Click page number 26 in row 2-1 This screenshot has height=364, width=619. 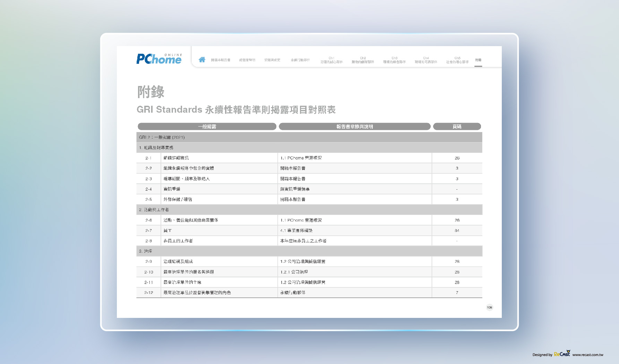pos(457,158)
